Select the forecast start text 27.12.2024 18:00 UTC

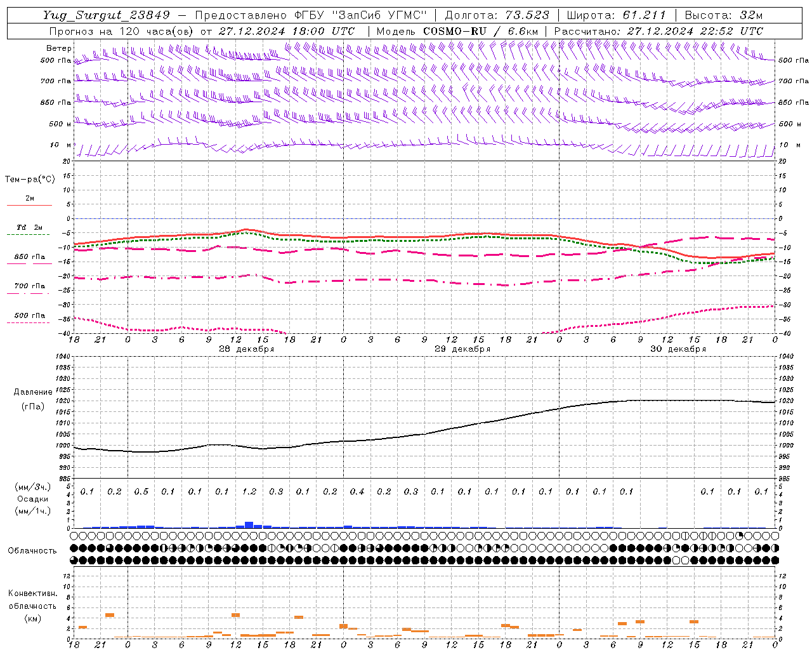pyautogui.click(x=287, y=31)
